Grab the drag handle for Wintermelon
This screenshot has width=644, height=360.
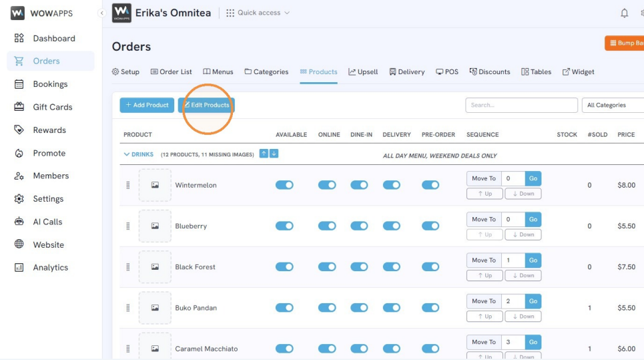click(x=128, y=185)
